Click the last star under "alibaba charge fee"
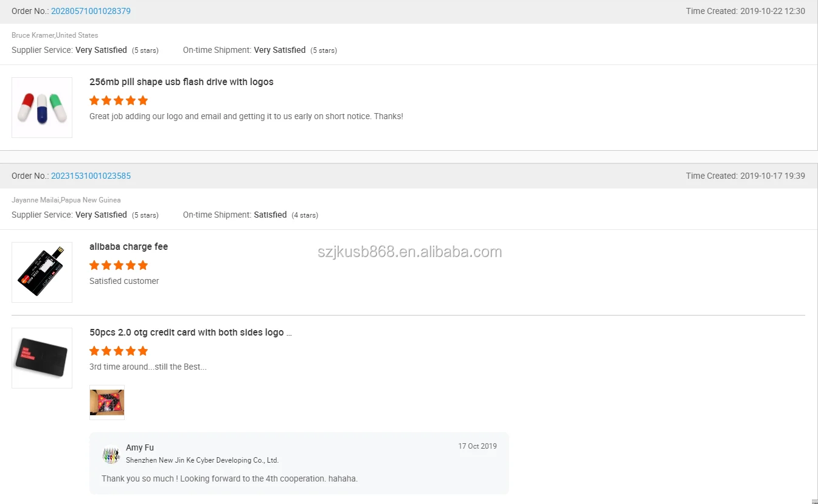The width and height of the screenshot is (818, 504). point(143,265)
